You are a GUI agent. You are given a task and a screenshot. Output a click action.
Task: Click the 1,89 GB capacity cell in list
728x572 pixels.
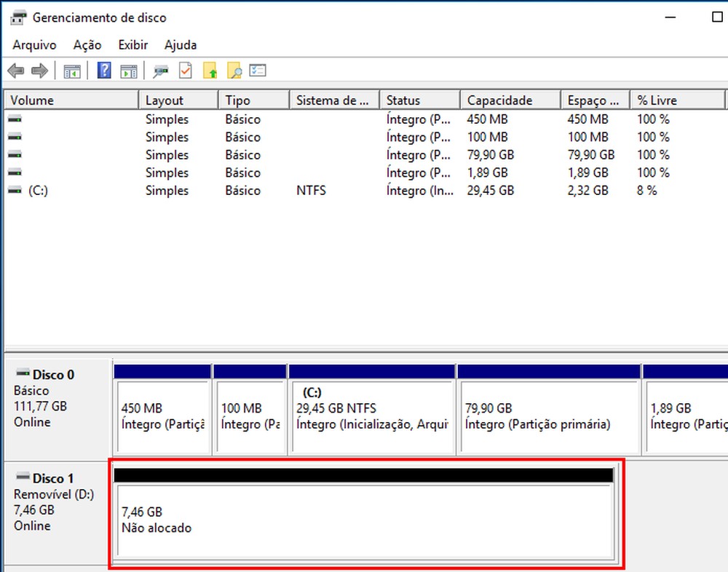[488, 172]
